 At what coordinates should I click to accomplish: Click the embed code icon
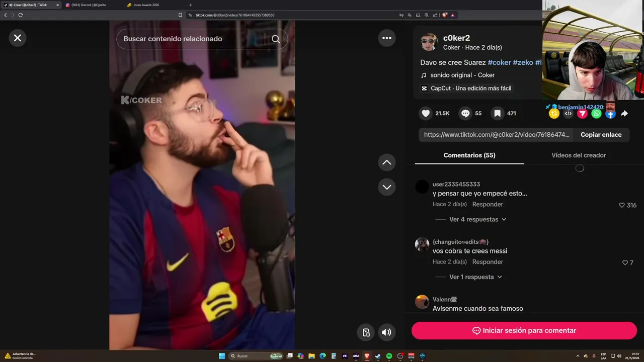tap(568, 114)
